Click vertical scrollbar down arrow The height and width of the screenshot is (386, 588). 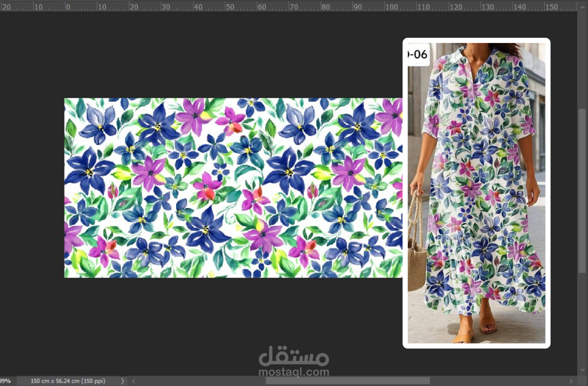pos(582,370)
